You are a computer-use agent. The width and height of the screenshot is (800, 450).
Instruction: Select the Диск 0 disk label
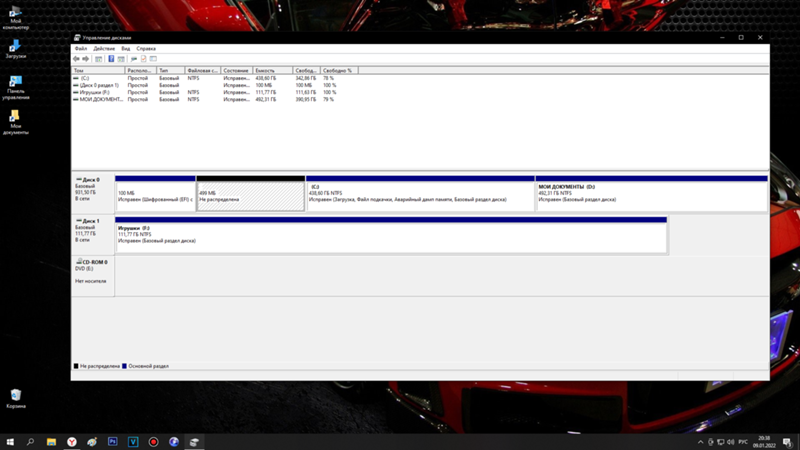[93, 193]
